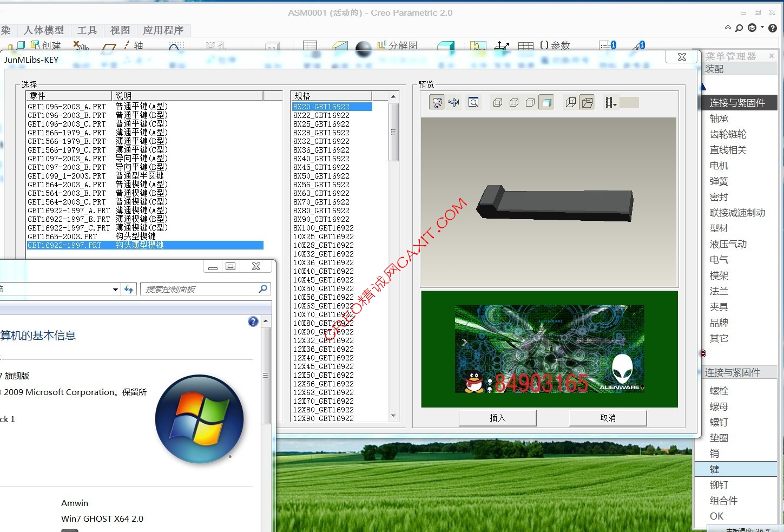The height and width of the screenshot is (532, 784).
Task: Open the film strip animation dropdown
Action: [611, 102]
